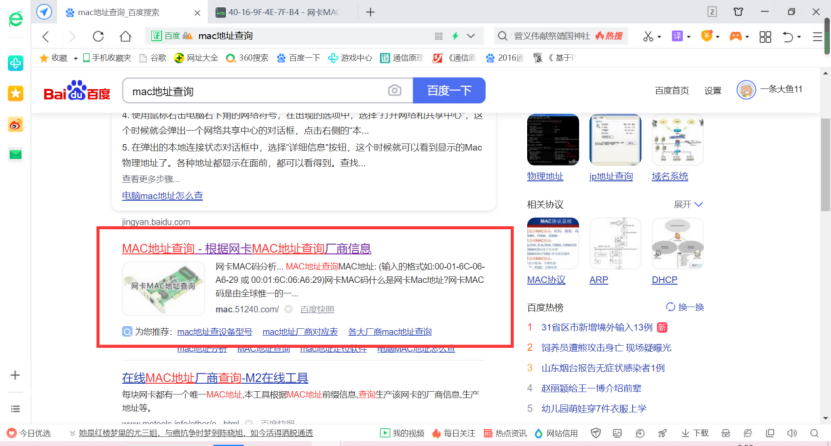This screenshot has height=446, width=831.
Task: Expand the address bar dropdown chevron
Action: 471,36
